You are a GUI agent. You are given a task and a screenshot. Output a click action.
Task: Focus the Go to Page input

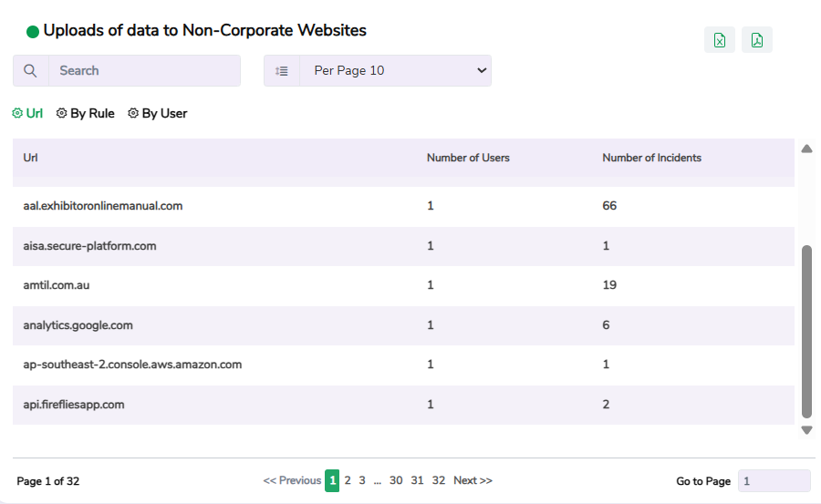[x=774, y=480]
